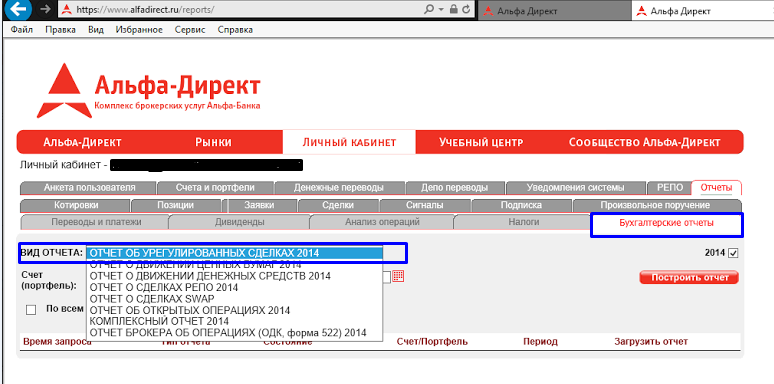Click the Период column header
The width and height of the screenshot is (774, 384).
[540, 342]
